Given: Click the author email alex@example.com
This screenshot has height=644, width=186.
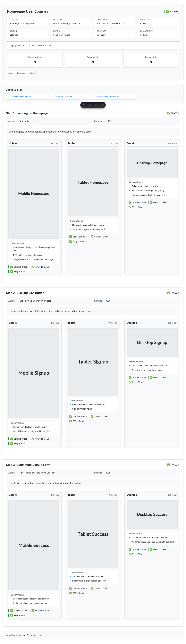Looking at the screenshot, I should click(x=32, y=635).
